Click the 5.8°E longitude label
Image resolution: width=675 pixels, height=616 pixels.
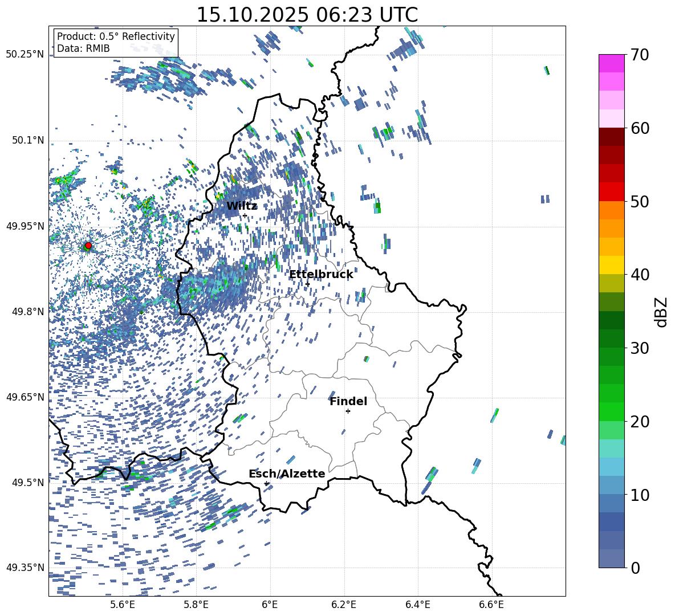click(x=196, y=605)
